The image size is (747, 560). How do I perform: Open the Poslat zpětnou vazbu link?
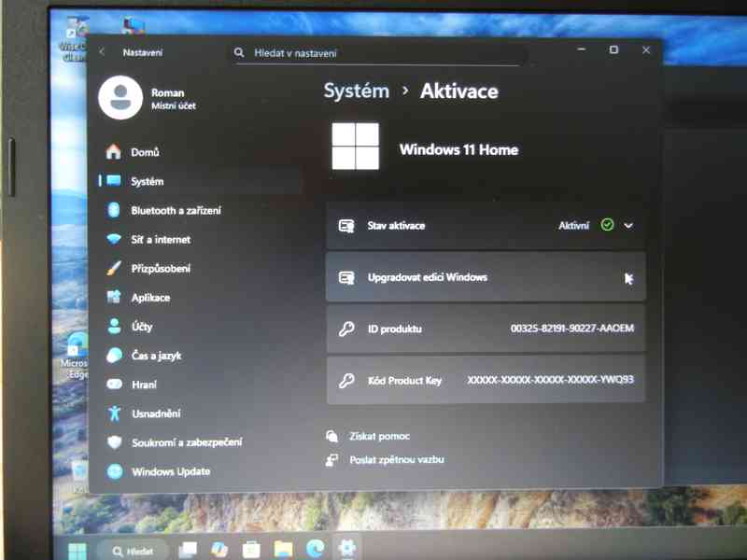coord(397,459)
